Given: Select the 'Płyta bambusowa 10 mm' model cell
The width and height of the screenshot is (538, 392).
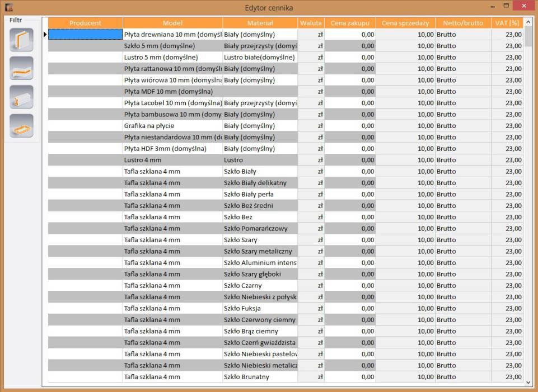Looking at the screenshot, I should click(172, 115).
